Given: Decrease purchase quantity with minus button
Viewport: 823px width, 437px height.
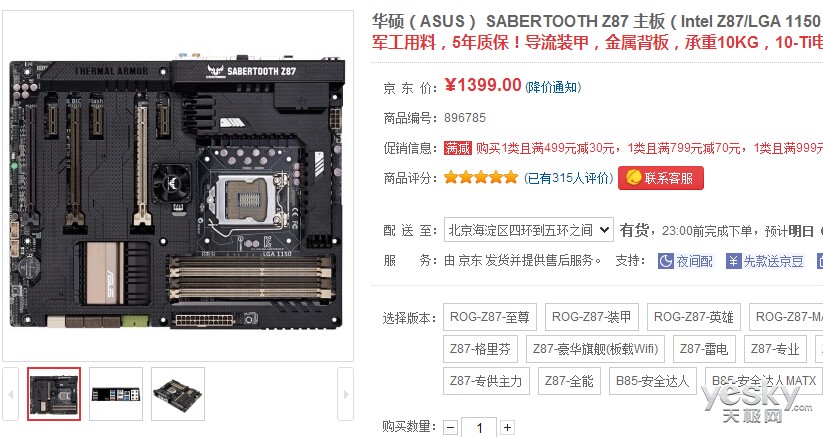Looking at the screenshot, I should (451, 428).
